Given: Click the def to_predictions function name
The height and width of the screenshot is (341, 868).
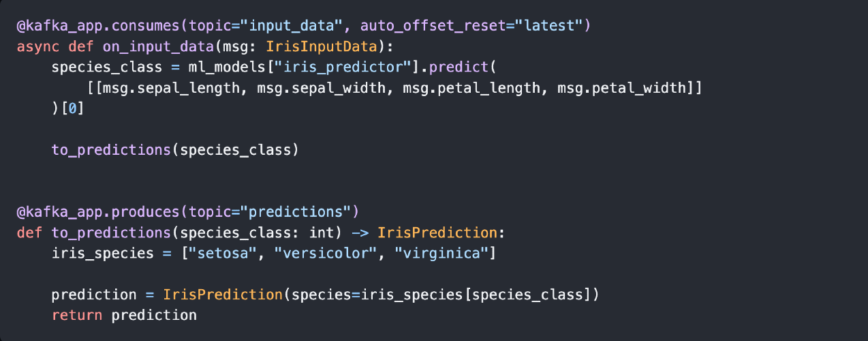Looking at the screenshot, I should coord(110,232).
